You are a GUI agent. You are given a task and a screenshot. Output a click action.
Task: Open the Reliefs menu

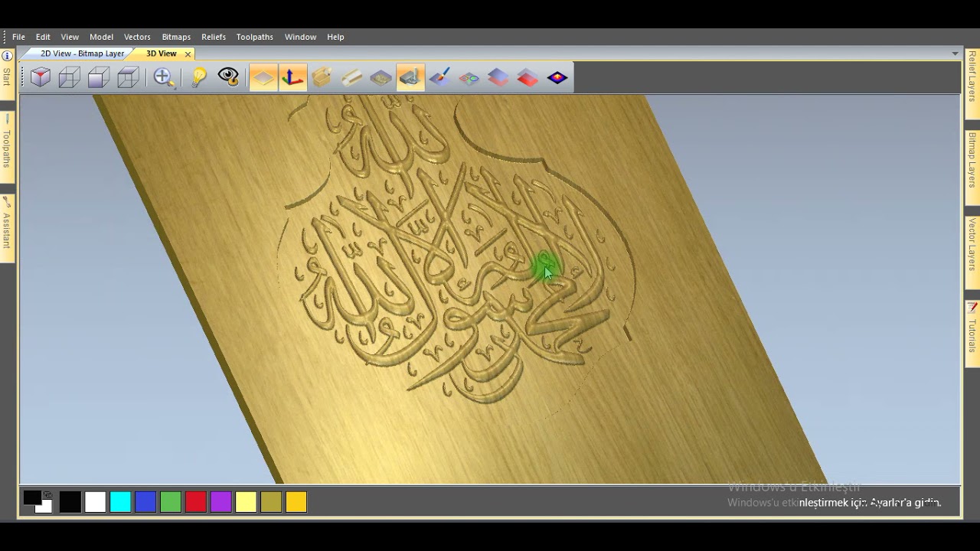tap(214, 37)
